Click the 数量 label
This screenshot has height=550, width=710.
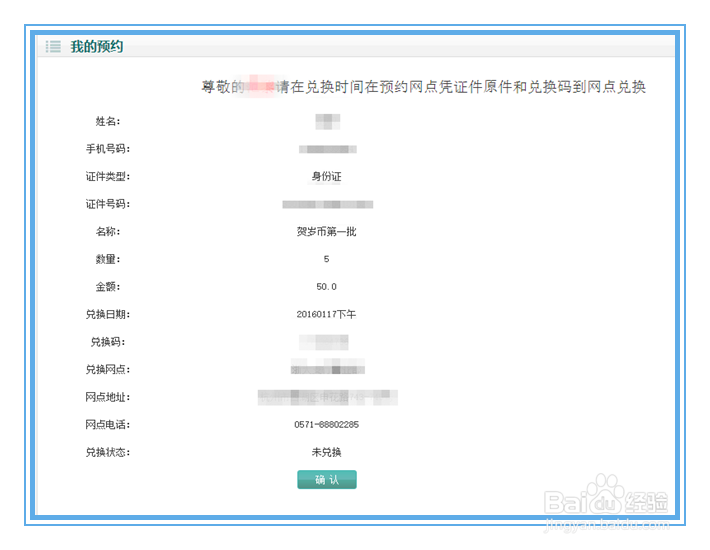click(x=108, y=259)
